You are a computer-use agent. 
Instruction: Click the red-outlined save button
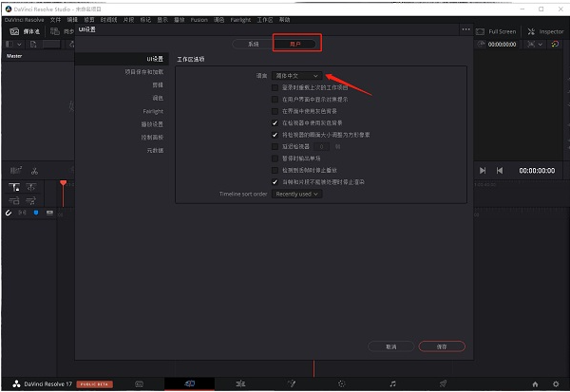[x=442, y=346]
